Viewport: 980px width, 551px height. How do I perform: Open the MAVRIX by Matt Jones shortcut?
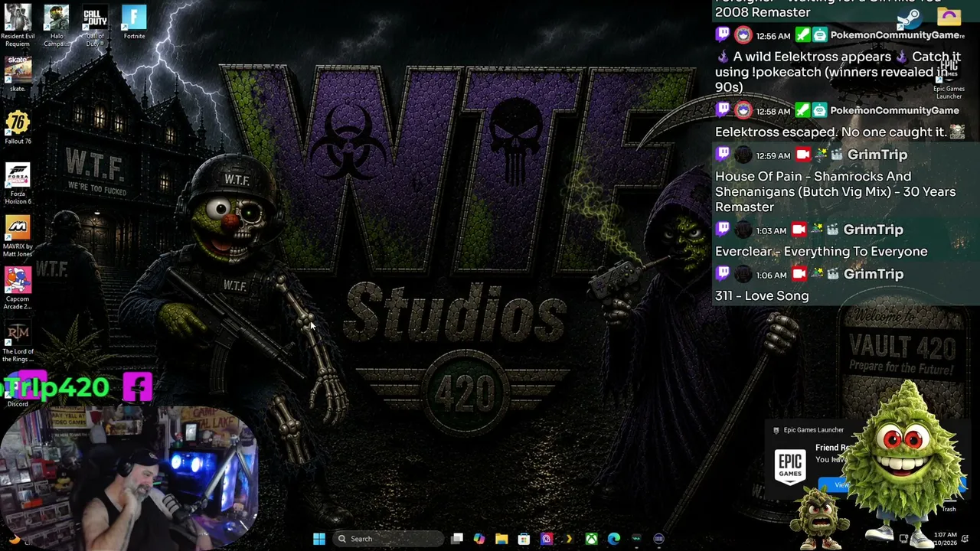[18, 236]
